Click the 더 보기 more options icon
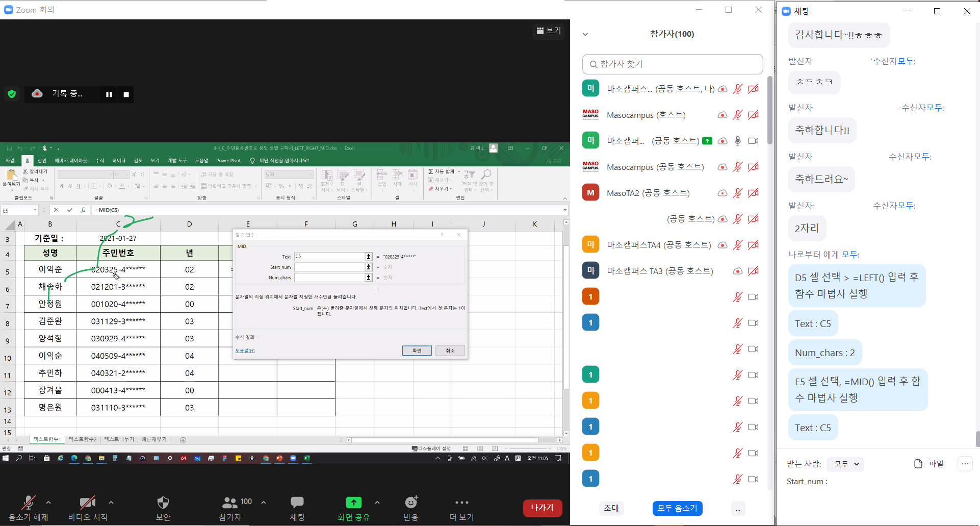This screenshot has width=980, height=526. [x=461, y=503]
